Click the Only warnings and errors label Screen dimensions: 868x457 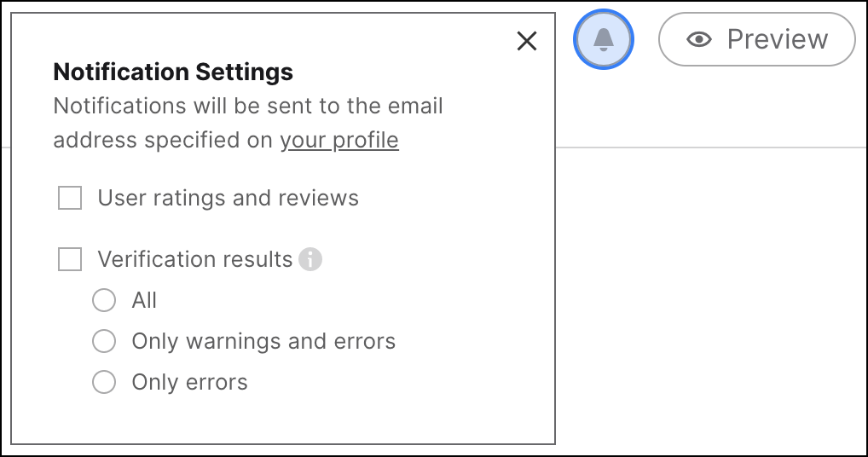pyautogui.click(x=263, y=341)
